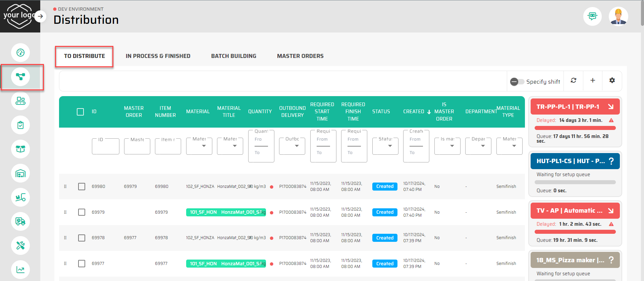Image resolution: width=644 pixels, height=281 pixels.
Task: Sort by the Created column header
Action: coord(414,112)
